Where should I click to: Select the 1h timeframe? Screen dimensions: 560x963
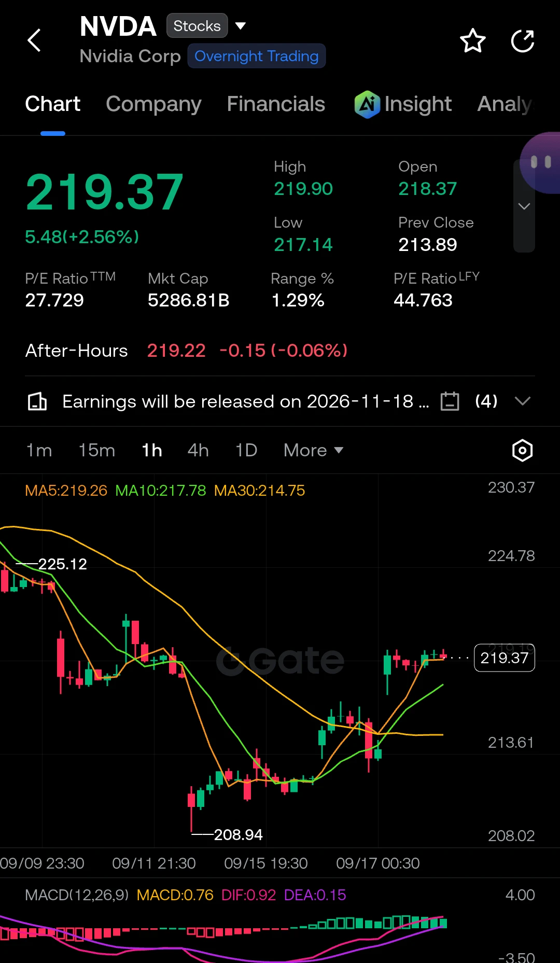152,450
